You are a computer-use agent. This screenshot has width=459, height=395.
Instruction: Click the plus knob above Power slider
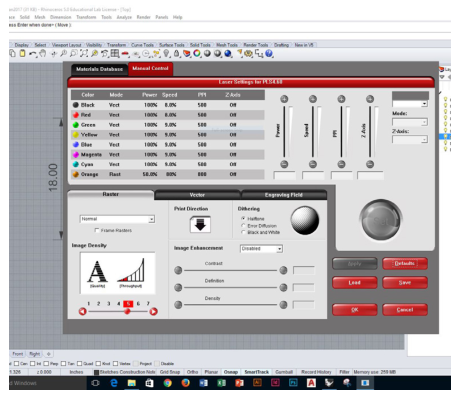[x=284, y=99]
